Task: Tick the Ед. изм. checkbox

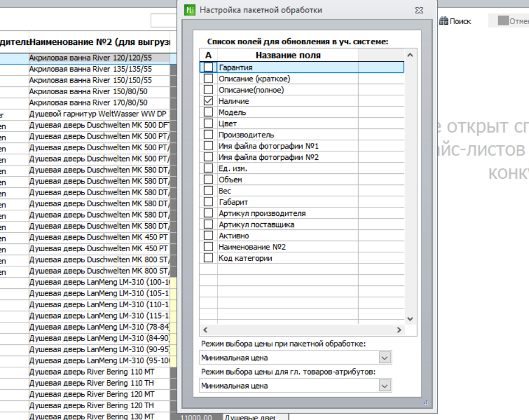Action: tap(208, 168)
